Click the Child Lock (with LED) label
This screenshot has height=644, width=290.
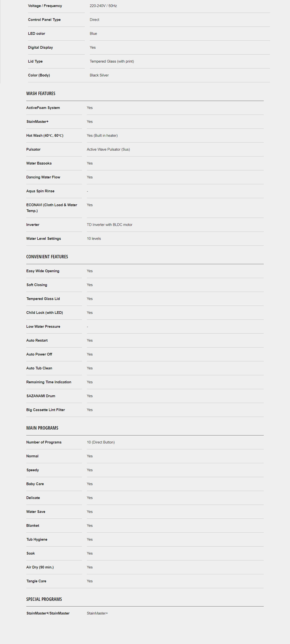(x=45, y=313)
